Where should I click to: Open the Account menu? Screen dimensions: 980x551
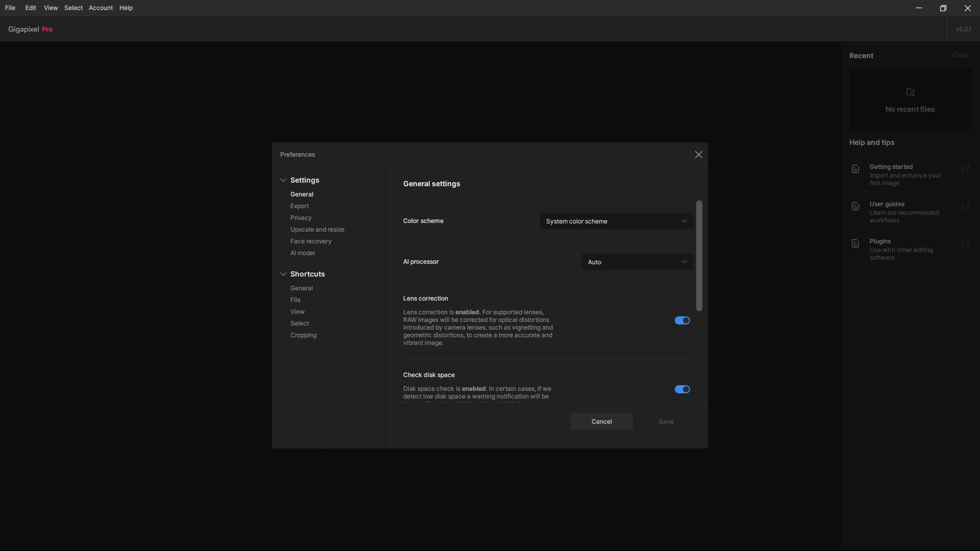pyautogui.click(x=101, y=8)
